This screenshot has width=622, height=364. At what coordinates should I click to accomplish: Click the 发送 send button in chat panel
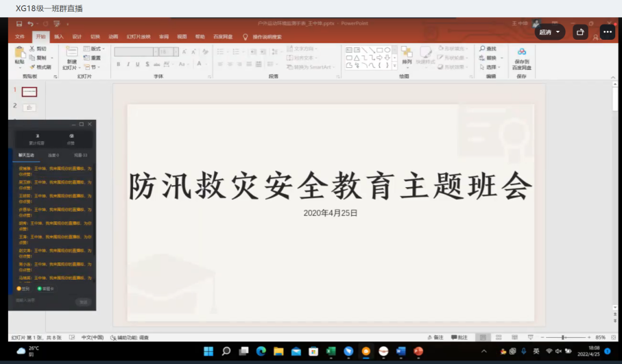(82, 302)
